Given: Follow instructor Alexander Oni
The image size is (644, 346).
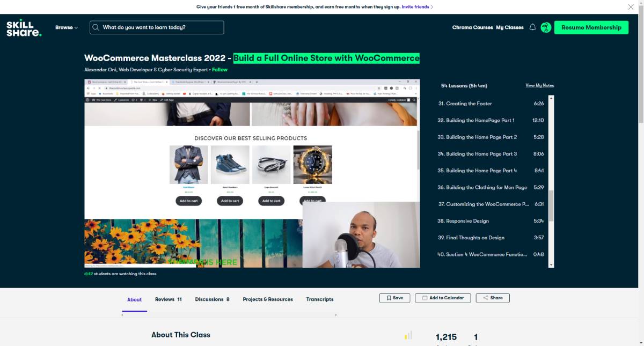Looking at the screenshot, I should pos(219,70).
